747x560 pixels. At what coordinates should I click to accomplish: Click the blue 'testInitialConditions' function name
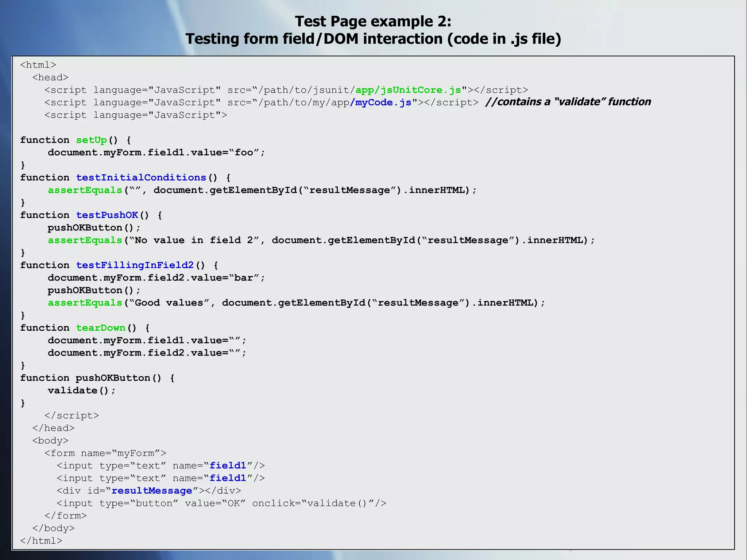coord(141,178)
